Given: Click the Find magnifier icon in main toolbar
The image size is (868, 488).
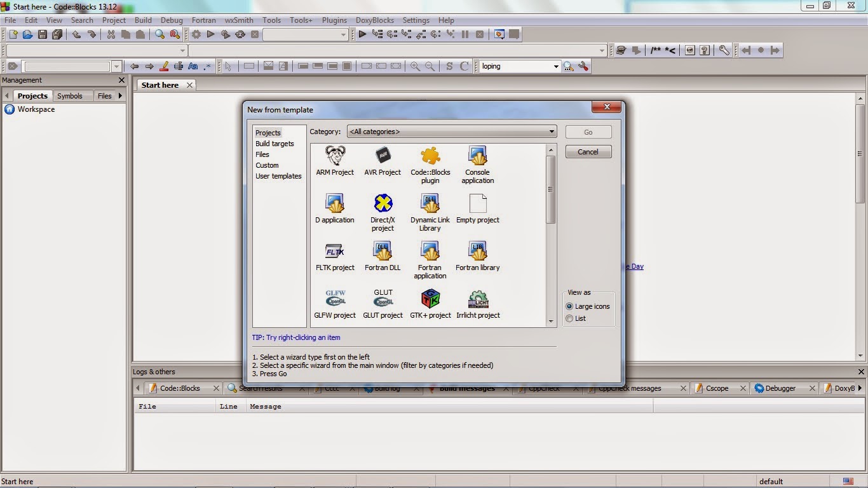Looking at the screenshot, I should 159,34.
